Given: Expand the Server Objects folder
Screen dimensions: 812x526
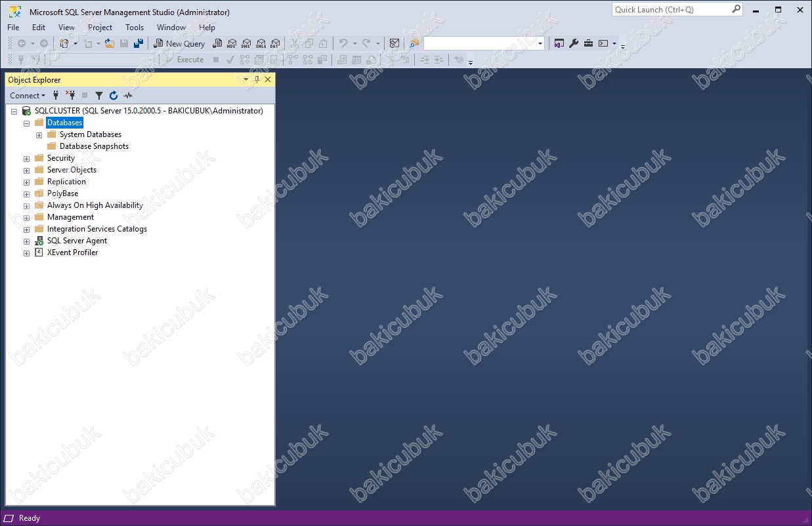Looking at the screenshot, I should [x=26, y=170].
